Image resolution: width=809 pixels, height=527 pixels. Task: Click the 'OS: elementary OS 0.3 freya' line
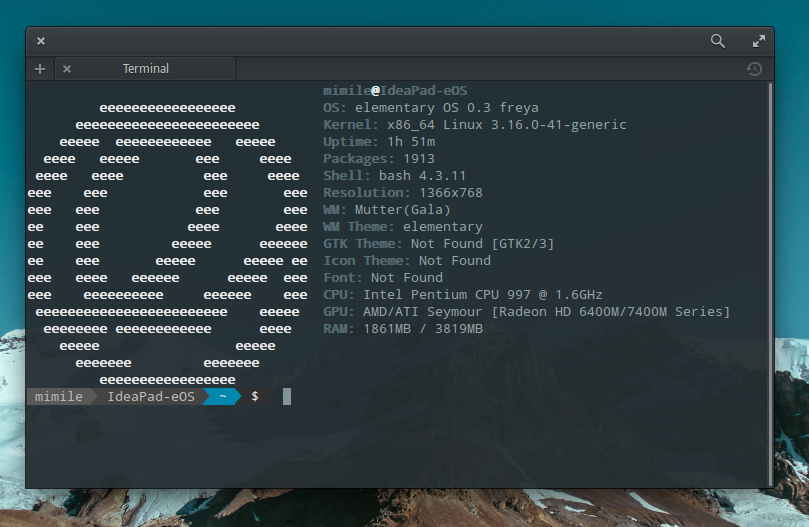431,108
